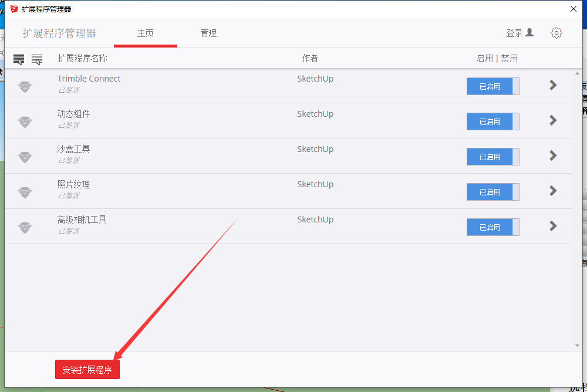This screenshot has height=392, width=587.
Task: Expand 照片纹理 details chevron
Action: tap(553, 191)
